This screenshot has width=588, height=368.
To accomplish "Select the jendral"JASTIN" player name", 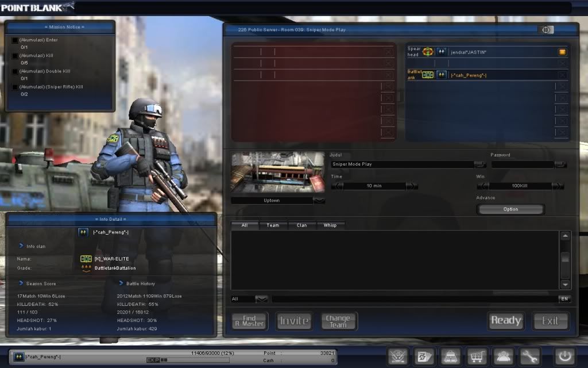I will [469, 52].
